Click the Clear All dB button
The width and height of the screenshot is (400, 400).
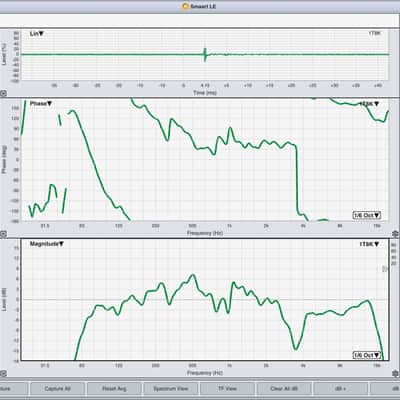pyautogui.click(x=284, y=389)
